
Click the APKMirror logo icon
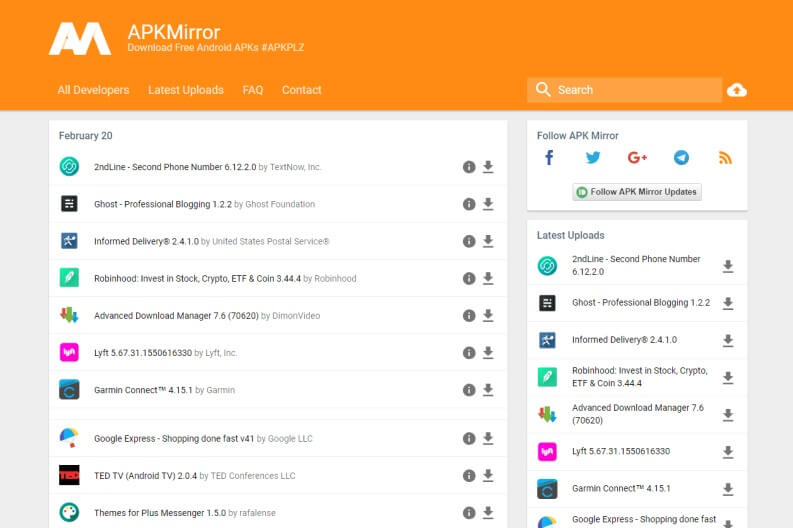(x=80, y=38)
